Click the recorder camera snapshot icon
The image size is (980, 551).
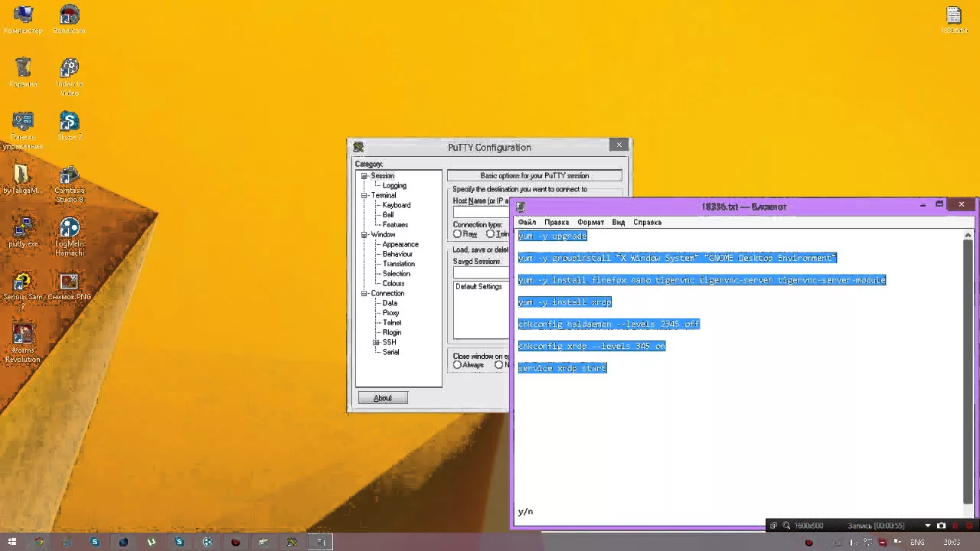[x=941, y=526]
